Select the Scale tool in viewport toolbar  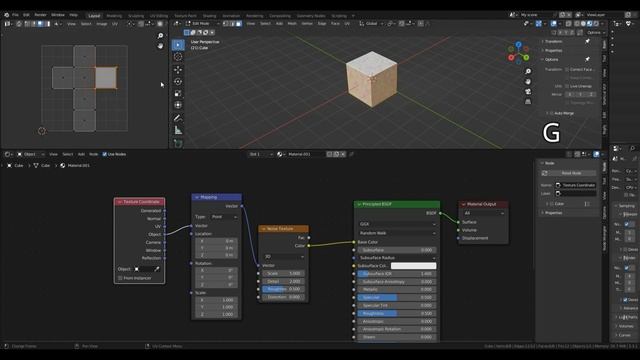[178, 93]
